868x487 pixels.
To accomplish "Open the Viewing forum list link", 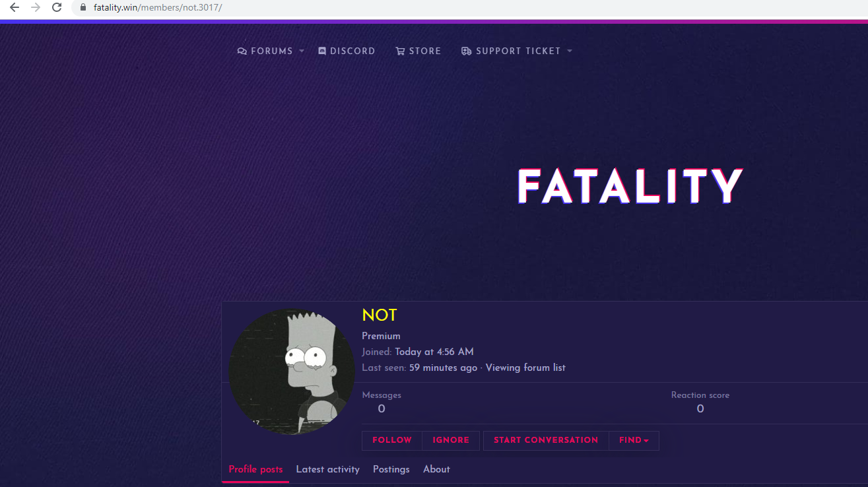I will (x=525, y=368).
